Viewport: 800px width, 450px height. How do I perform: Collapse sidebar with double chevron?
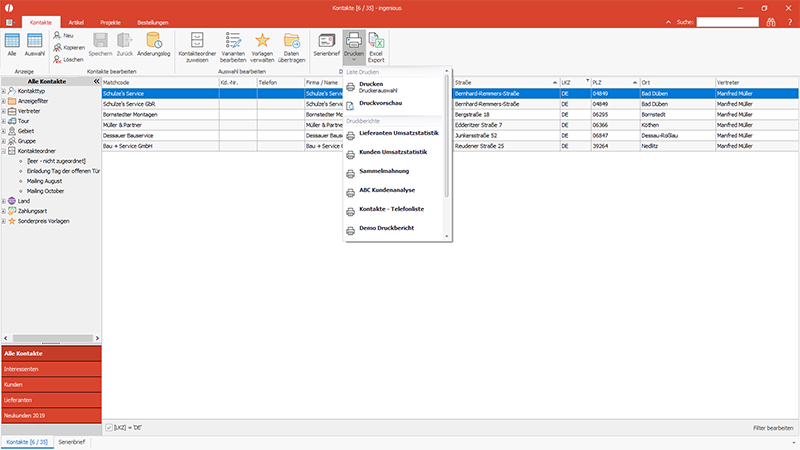click(96, 81)
